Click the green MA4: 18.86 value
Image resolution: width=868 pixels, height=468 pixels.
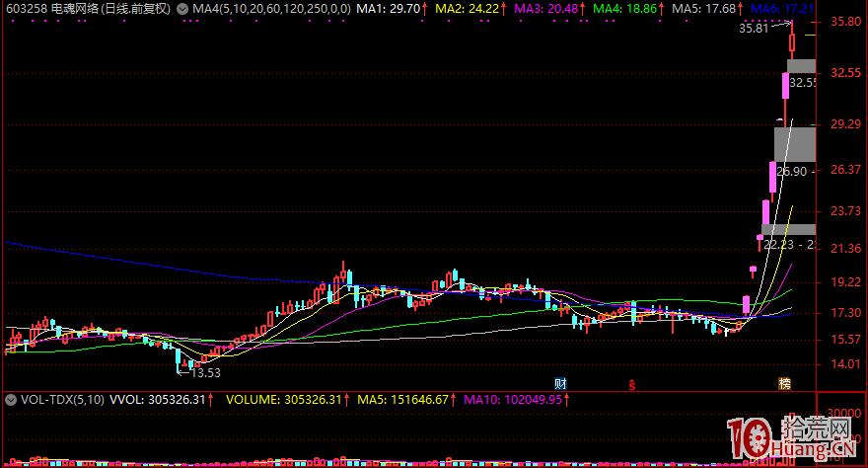tap(625, 9)
